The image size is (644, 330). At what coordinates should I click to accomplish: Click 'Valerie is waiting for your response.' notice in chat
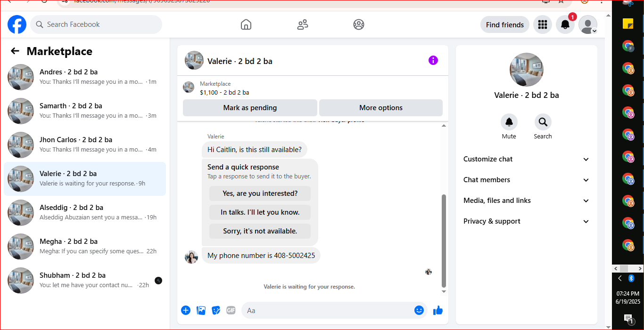pos(309,286)
